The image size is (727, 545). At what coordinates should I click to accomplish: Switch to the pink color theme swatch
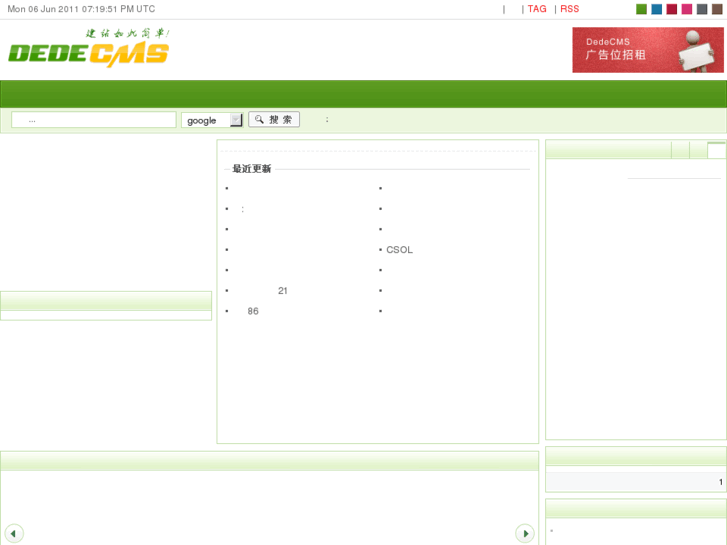[687, 9]
